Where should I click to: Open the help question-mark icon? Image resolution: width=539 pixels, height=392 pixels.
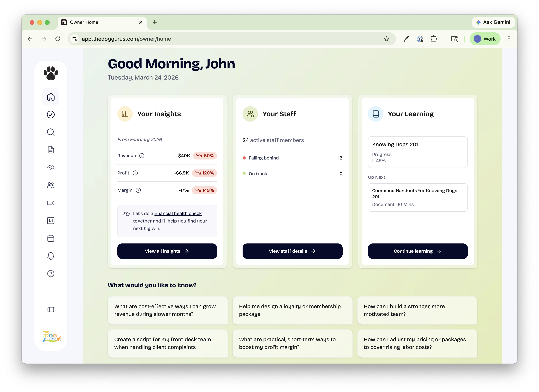pyautogui.click(x=51, y=273)
